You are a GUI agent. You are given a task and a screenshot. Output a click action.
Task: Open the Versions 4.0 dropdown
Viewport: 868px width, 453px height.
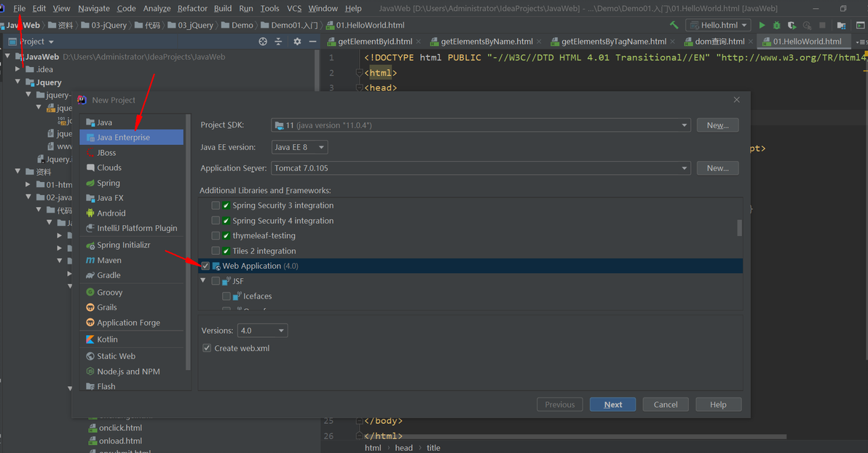point(262,331)
